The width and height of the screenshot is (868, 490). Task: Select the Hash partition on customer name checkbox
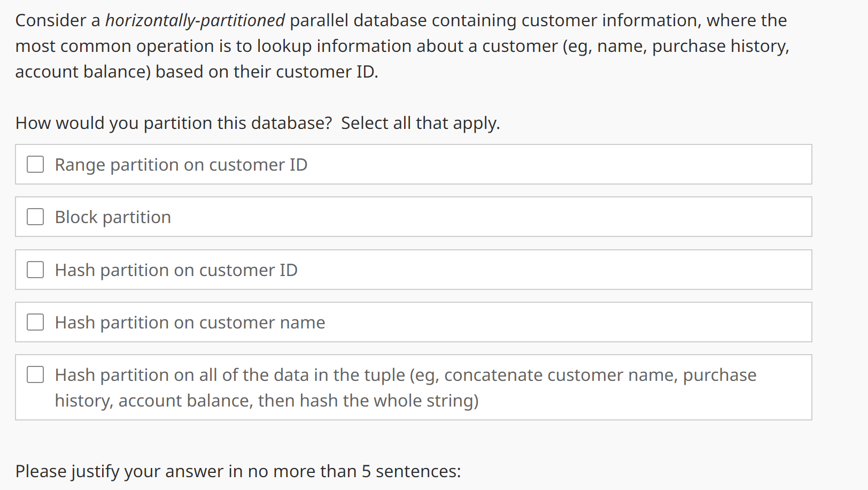tap(35, 322)
